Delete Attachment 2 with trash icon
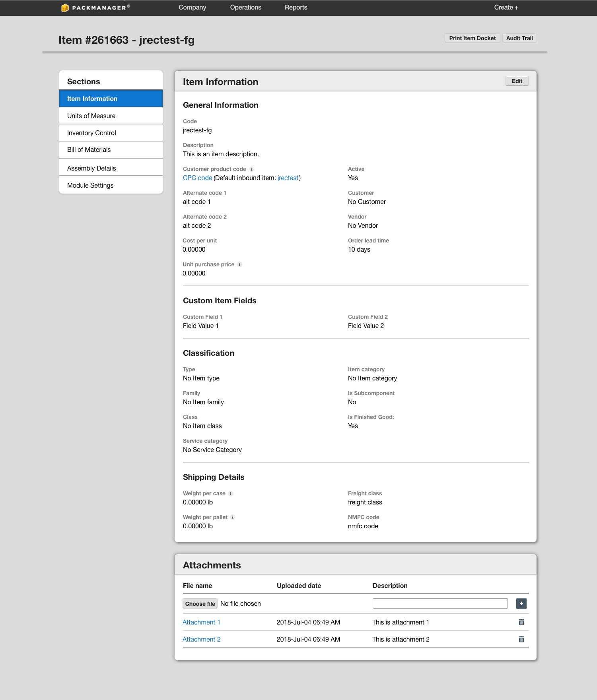The width and height of the screenshot is (597, 700). (x=521, y=639)
